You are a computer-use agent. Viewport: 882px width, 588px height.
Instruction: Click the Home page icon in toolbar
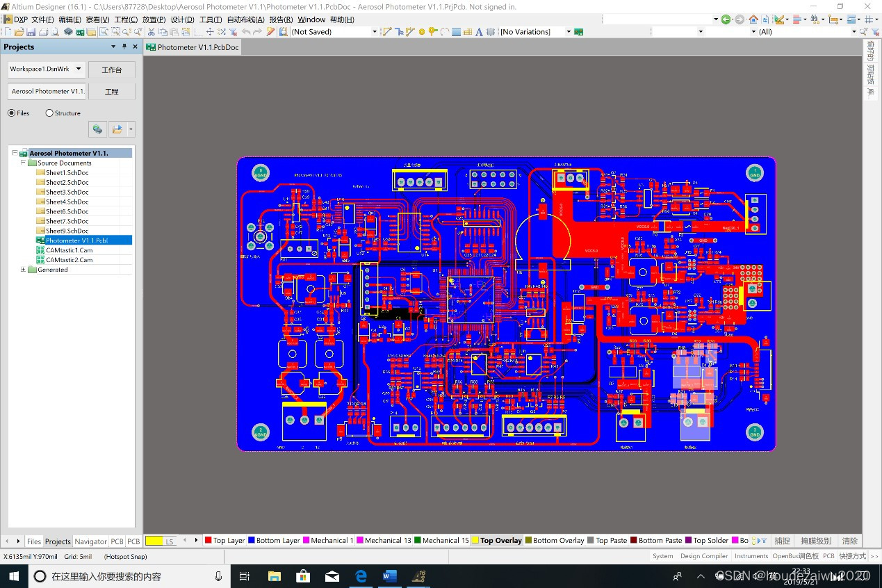pyautogui.click(x=753, y=19)
